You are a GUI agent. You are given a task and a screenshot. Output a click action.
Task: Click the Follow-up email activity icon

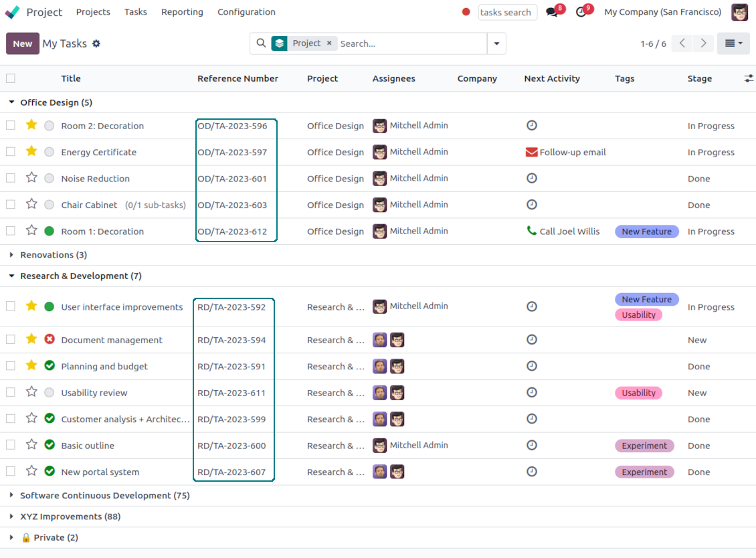point(532,153)
